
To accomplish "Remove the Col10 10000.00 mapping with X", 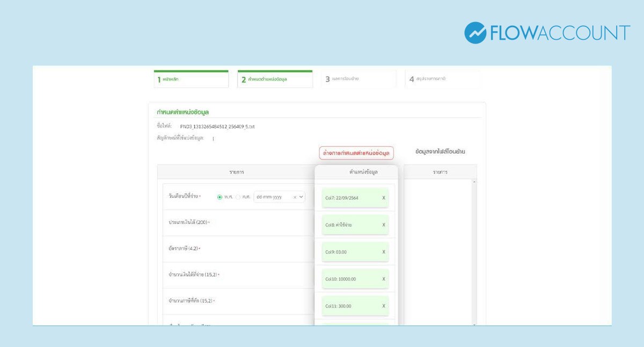I will pyautogui.click(x=383, y=279).
